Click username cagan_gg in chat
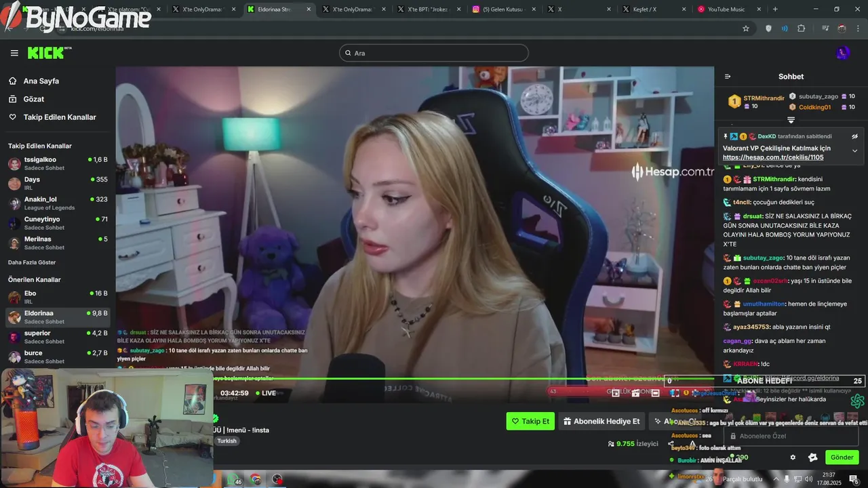Viewport: 868px width, 488px height. (737, 341)
